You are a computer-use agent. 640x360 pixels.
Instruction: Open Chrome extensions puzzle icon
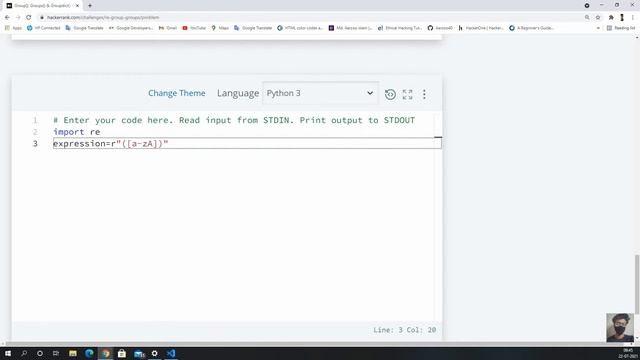coord(611,18)
